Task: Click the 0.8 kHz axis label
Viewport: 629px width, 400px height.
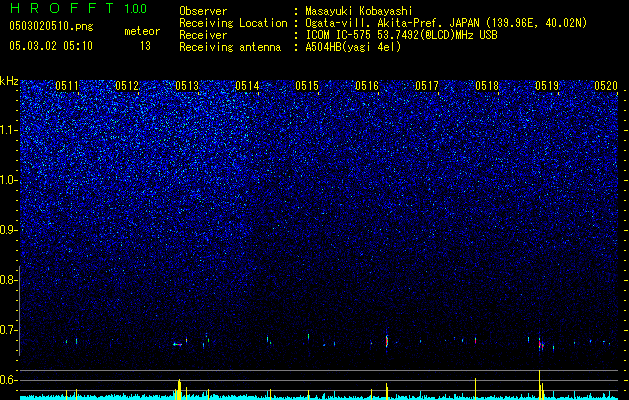Action: pos(7,280)
